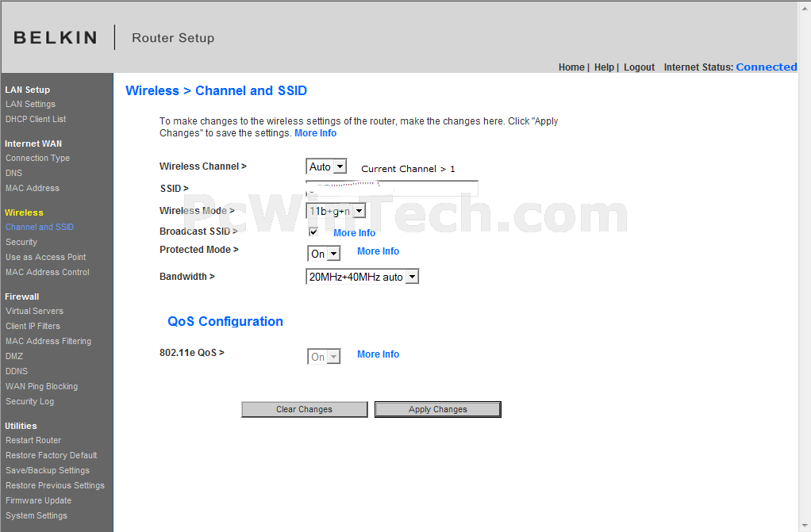
Task: Open the Wireless Channel dropdown
Action: pyautogui.click(x=326, y=166)
